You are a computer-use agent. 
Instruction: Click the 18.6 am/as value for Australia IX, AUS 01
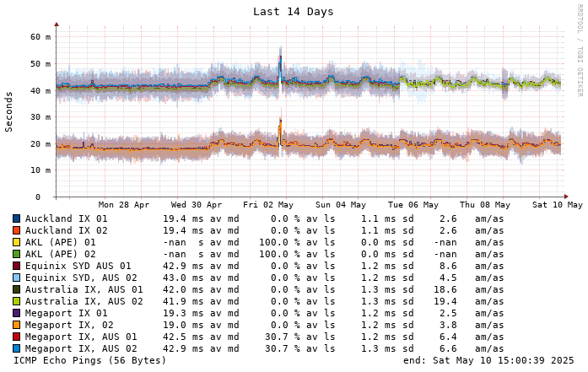[x=445, y=289]
